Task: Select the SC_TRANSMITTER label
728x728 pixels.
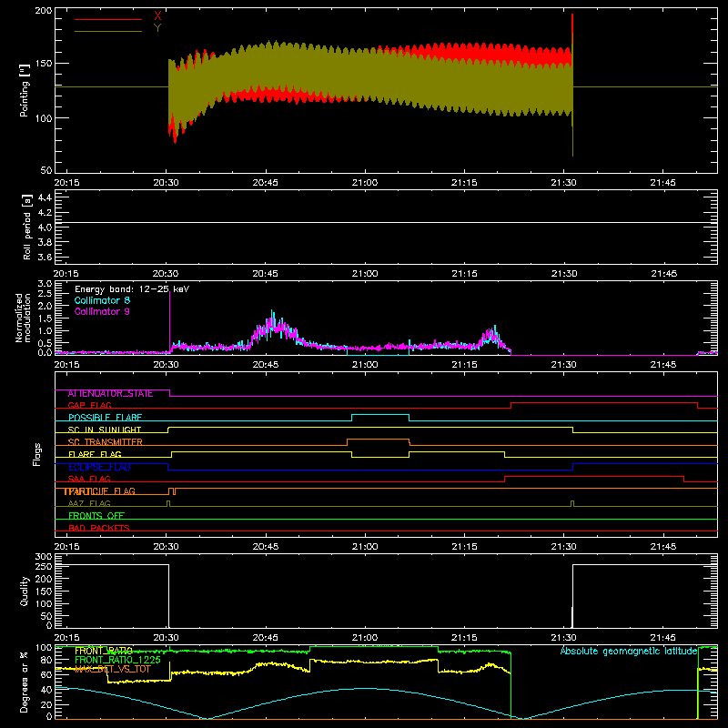Action: [105, 442]
